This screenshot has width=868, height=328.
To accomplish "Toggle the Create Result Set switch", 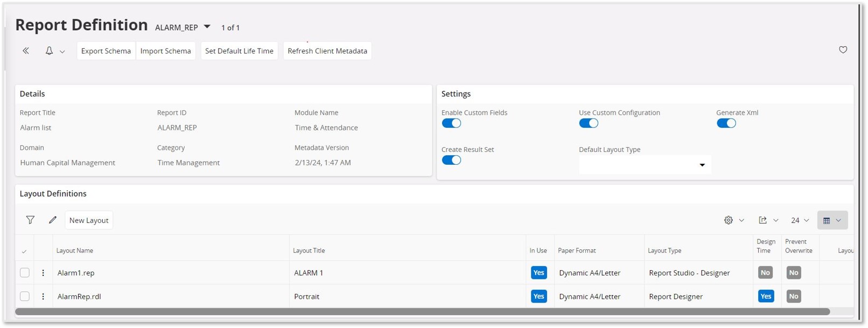I will click(x=451, y=160).
